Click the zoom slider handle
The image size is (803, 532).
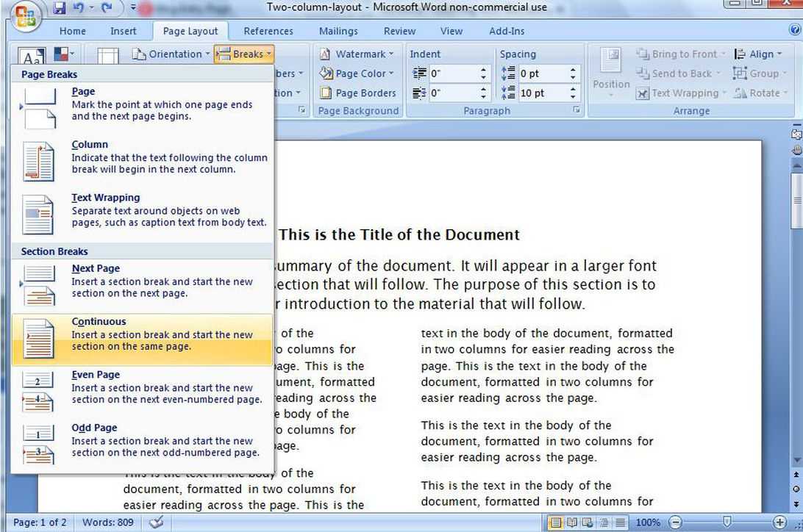click(x=727, y=522)
